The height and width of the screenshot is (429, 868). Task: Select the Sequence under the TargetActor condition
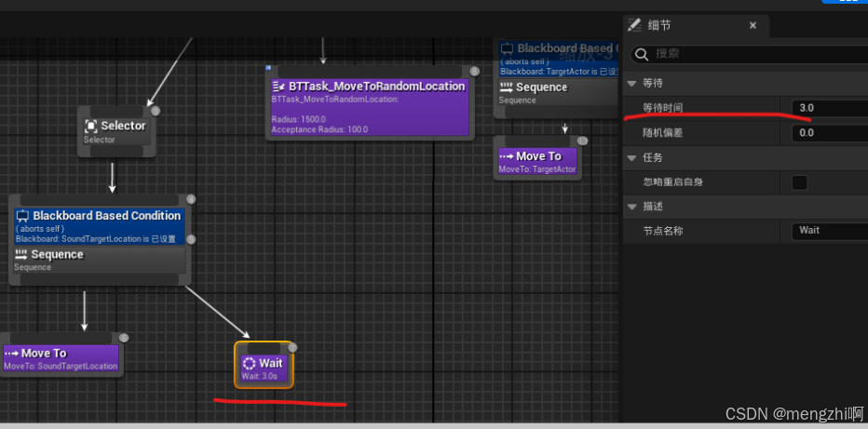click(x=558, y=92)
